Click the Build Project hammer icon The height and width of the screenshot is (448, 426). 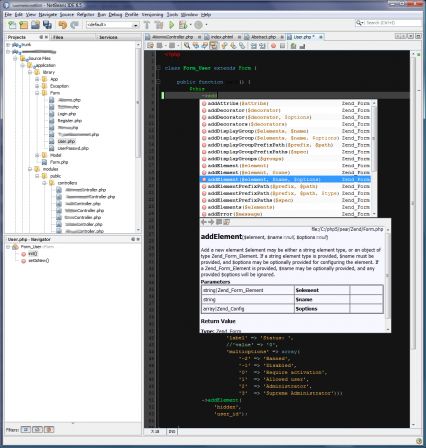(147, 25)
